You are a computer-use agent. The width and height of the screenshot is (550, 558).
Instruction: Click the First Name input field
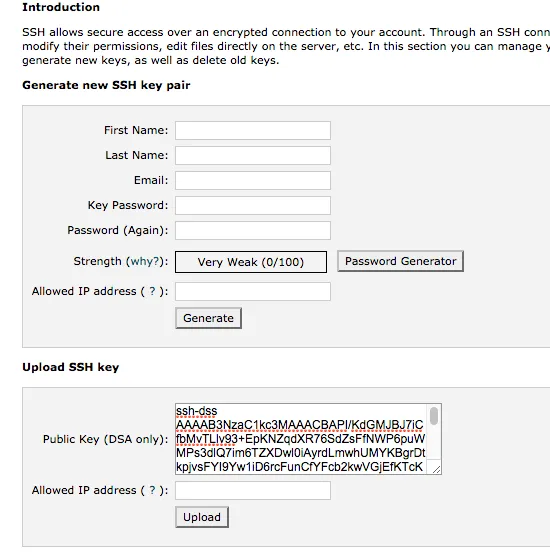(x=253, y=131)
